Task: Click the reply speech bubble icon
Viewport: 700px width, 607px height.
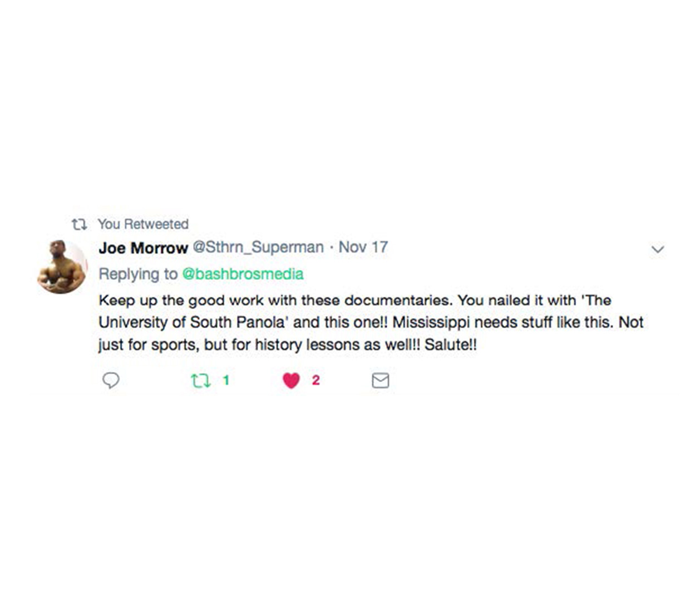Action: (111, 381)
